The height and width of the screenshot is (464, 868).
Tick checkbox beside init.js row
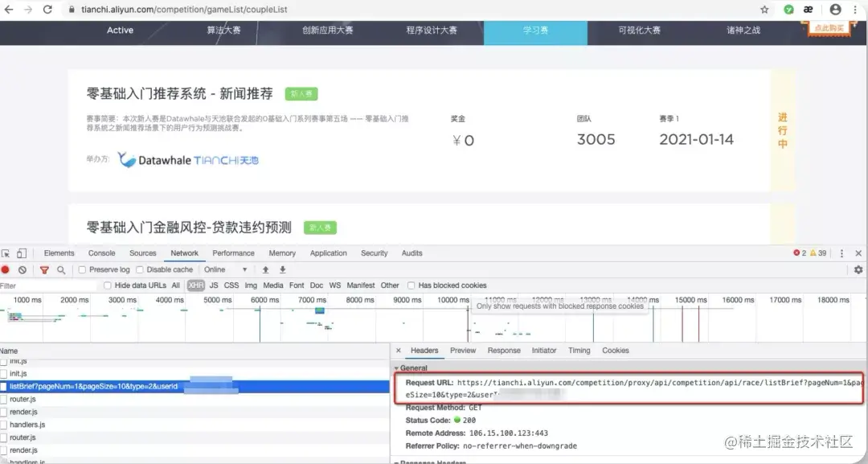(x=3, y=374)
